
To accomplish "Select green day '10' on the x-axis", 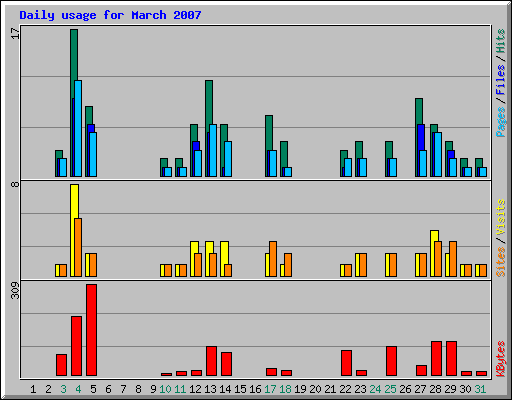I will (x=165, y=389).
